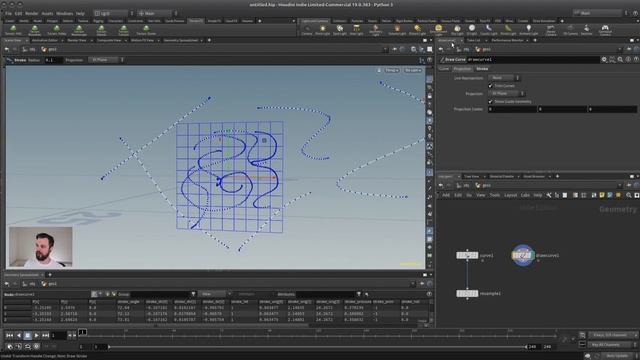Jump to the last frame

[46, 336]
